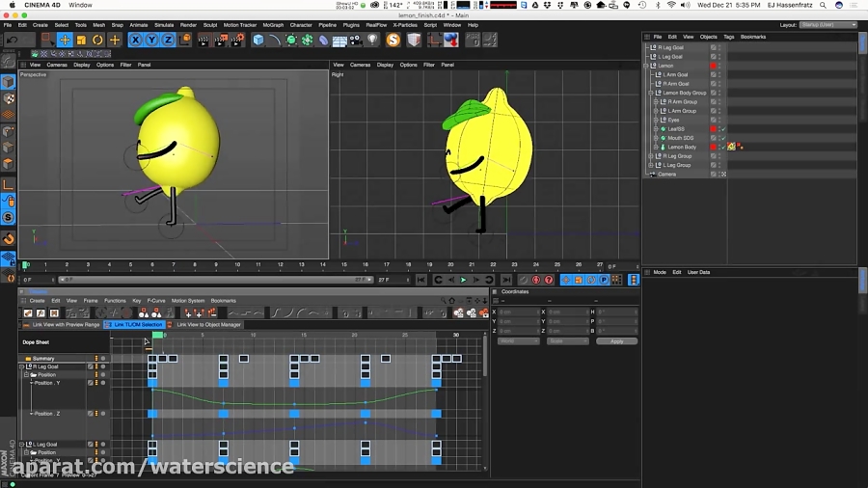Toggle the LeafSS green enable checkmark

click(723, 129)
